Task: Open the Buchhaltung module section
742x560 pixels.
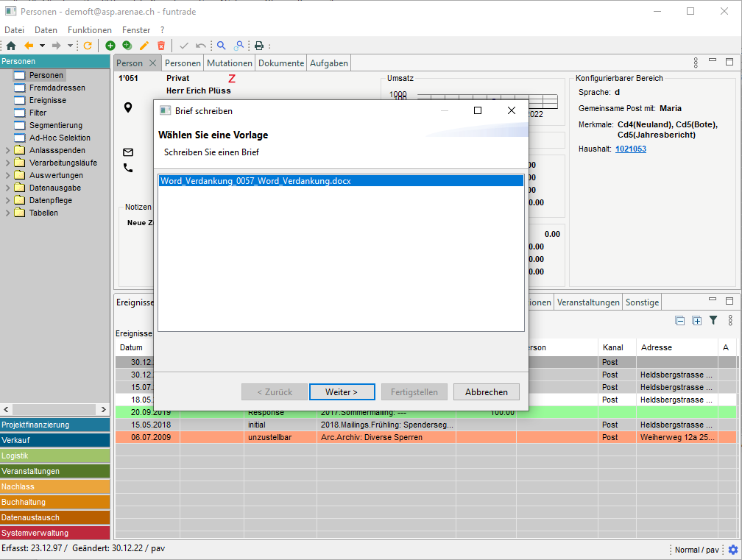Action: click(x=55, y=502)
